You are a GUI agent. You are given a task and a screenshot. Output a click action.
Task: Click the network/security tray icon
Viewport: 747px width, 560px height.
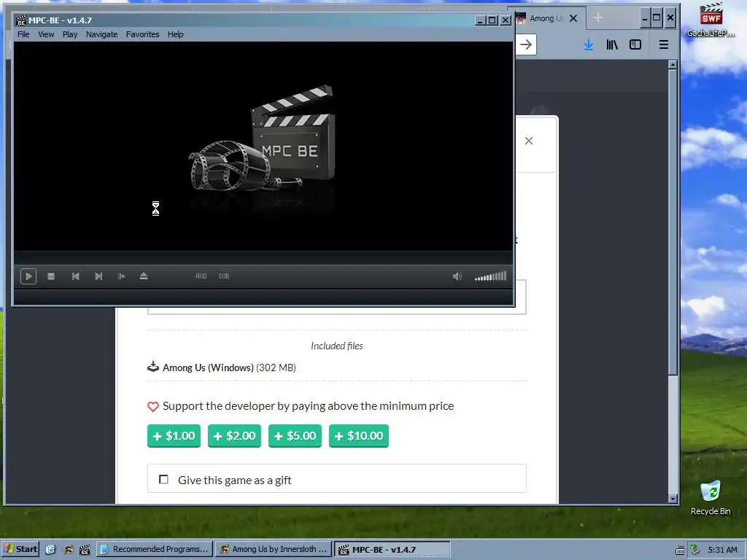(694, 550)
